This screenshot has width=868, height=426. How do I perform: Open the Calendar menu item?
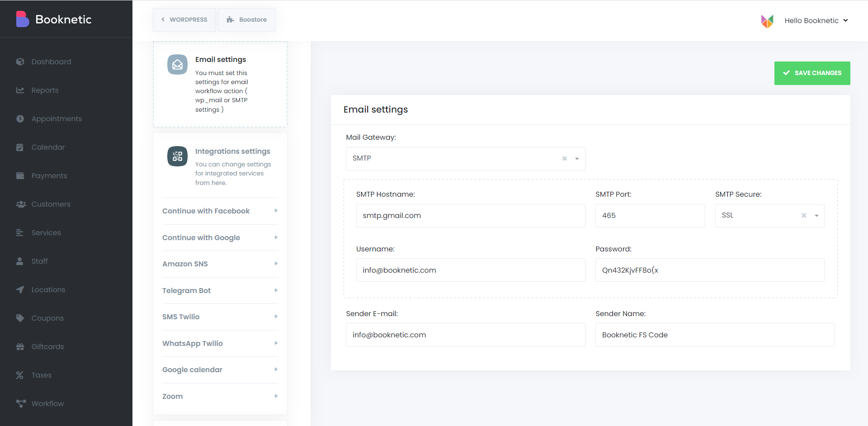(48, 147)
